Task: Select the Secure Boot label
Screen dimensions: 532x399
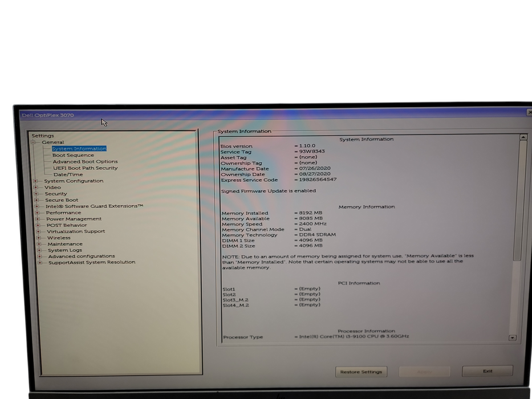Action: 62,200
